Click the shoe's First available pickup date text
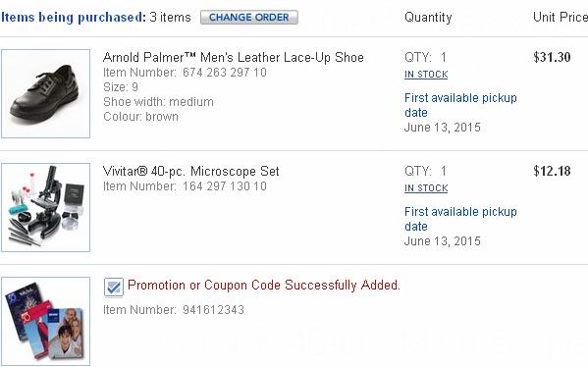The image size is (588, 367). click(x=460, y=105)
